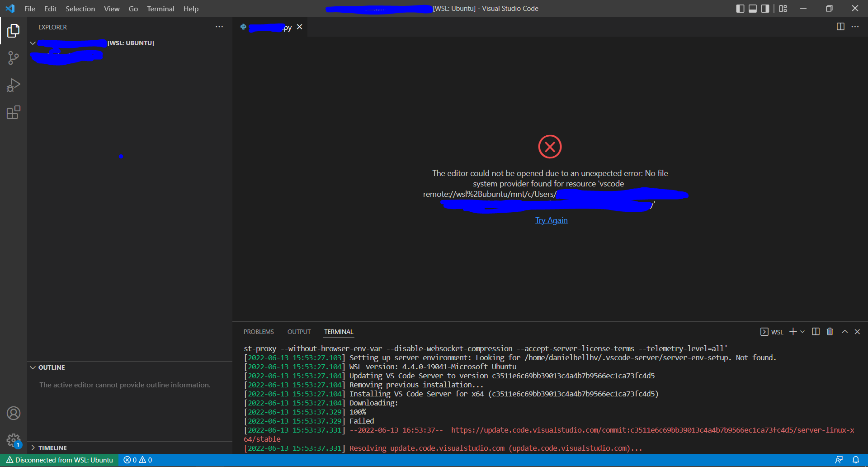Image resolution: width=868 pixels, height=467 pixels.
Task: Open the Run and Debug view
Action: [14, 85]
